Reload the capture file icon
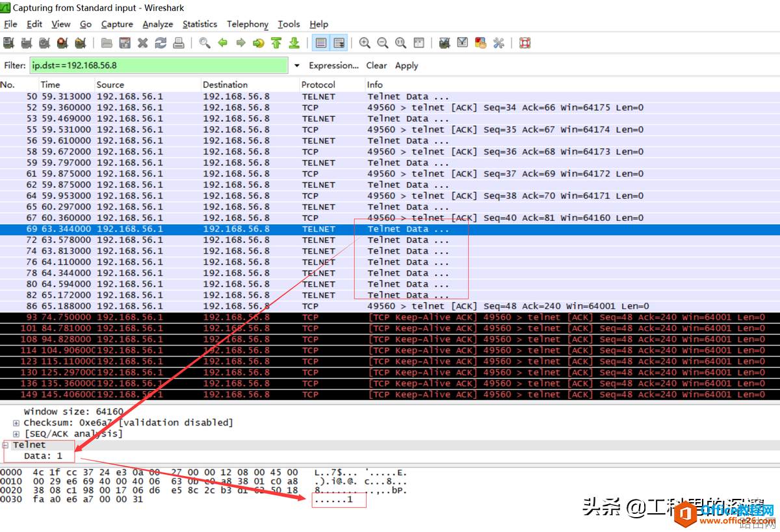Viewport: 780px width, 532px height. (161, 43)
